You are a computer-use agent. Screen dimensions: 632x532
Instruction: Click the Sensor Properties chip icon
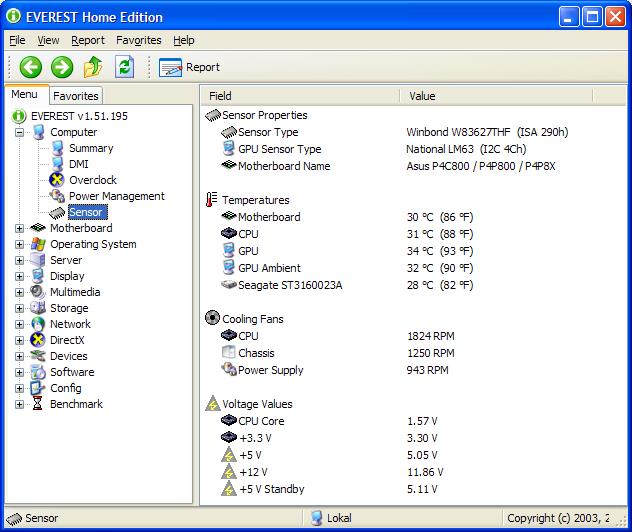(213, 115)
